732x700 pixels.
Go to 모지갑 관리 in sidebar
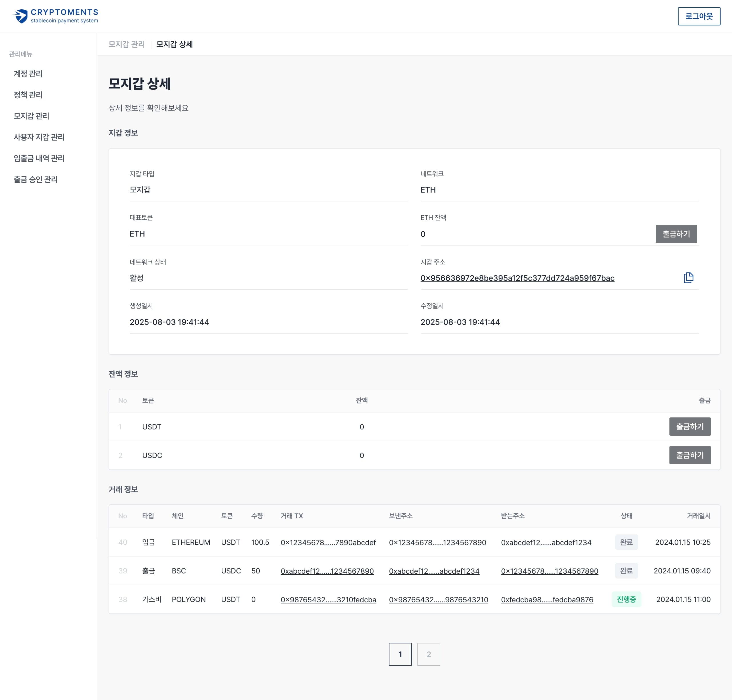31,116
